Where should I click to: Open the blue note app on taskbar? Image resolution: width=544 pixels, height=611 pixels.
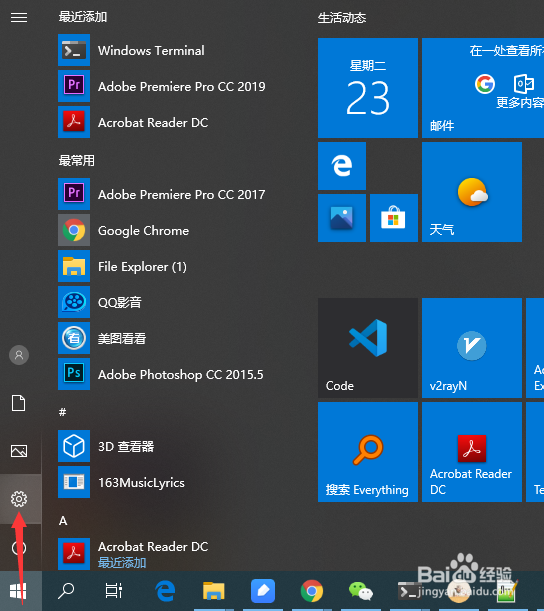point(263,591)
